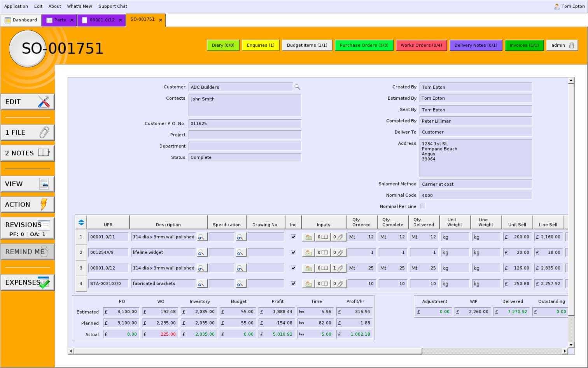
Task: Open the Application menu
Action: [16, 6]
